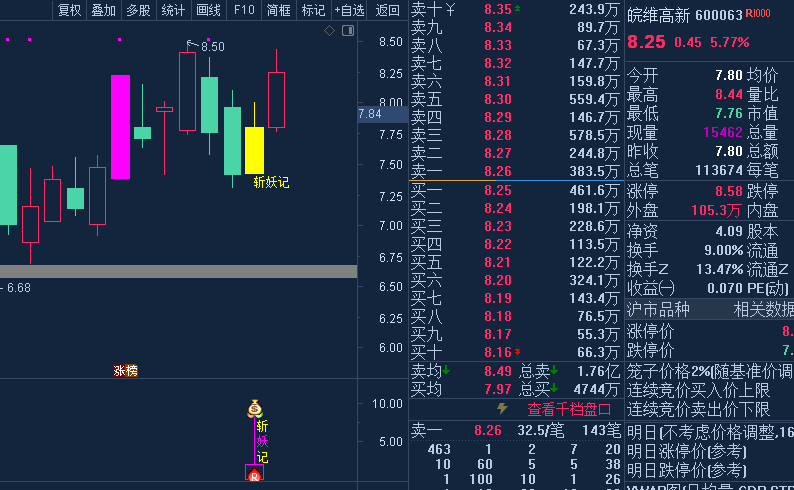Add stock with +自选 button
This screenshot has width=794, height=490.
349,10
